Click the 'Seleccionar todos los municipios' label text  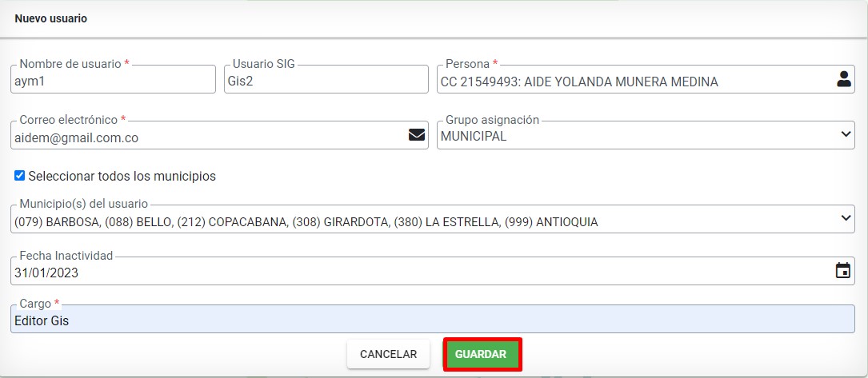tap(122, 177)
